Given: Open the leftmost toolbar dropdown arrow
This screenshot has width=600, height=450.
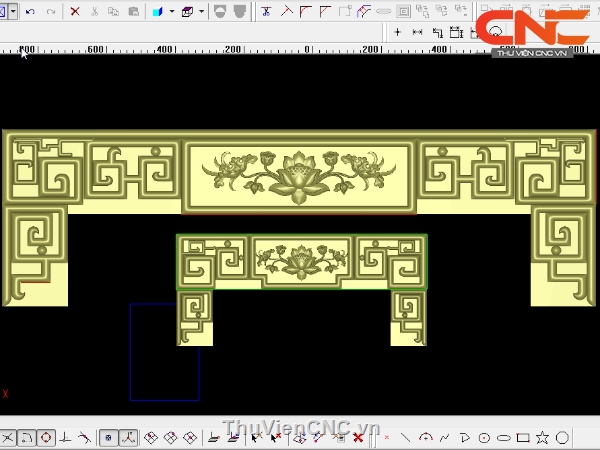Looking at the screenshot, I should click(13, 12).
